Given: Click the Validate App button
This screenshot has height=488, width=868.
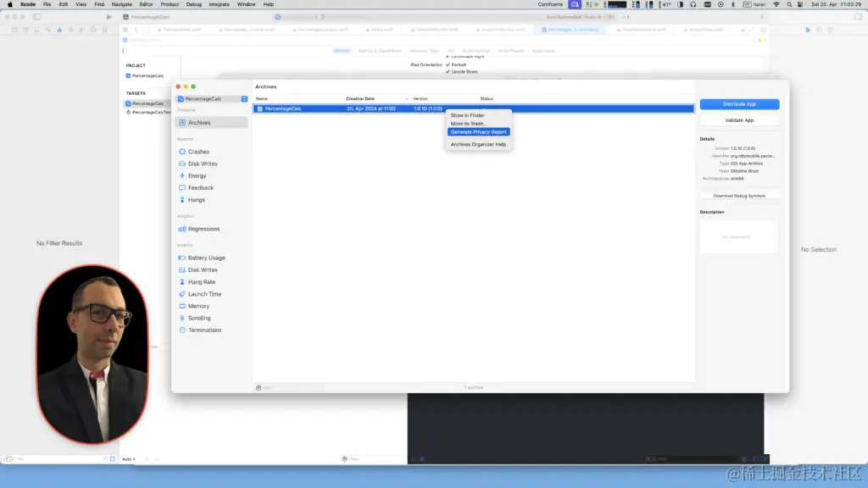Looking at the screenshot, I should coord(739,120).
